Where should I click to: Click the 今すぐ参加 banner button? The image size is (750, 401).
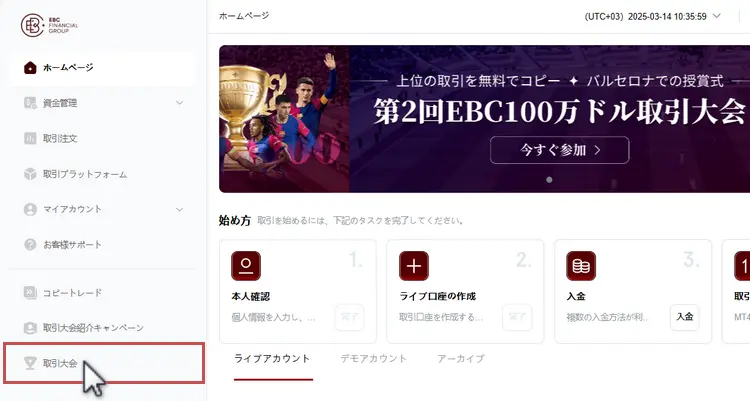[560, 150]
